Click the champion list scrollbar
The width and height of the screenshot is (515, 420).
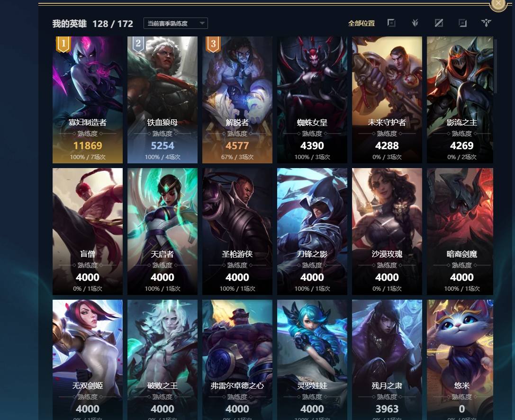click(495, 66)
